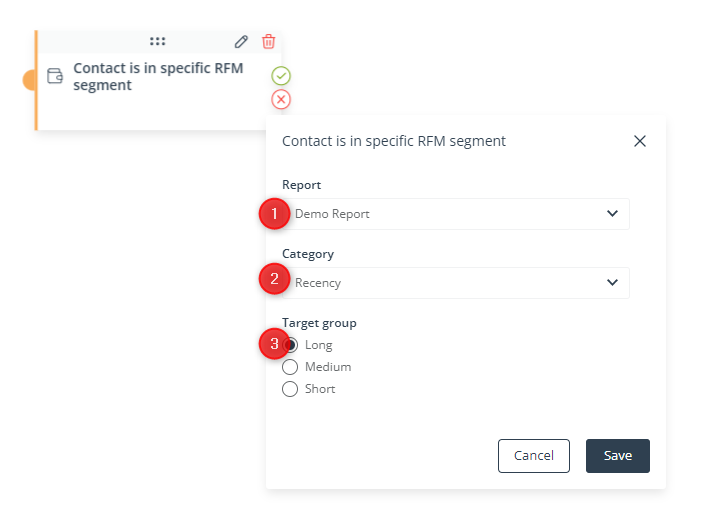Select the red X output connector

click(x=281, y=99)
